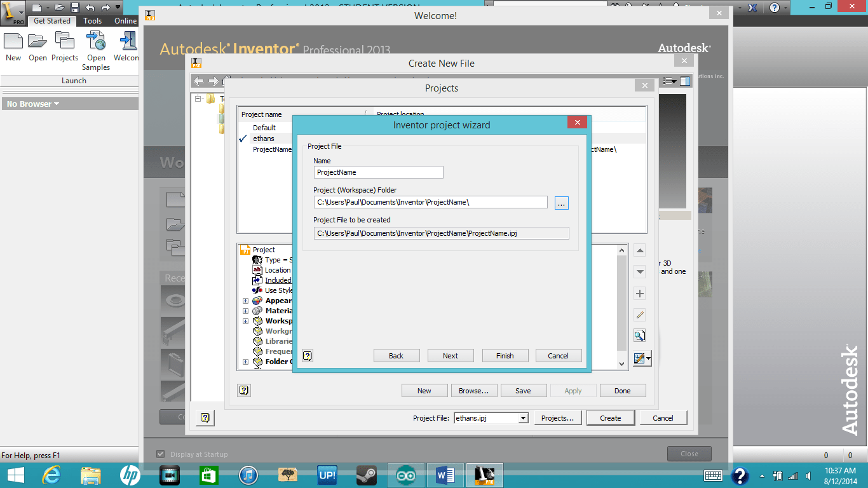Image resolution: width=868 pixels, height=488 pixels.
Task: Click the pencil icon to edit selected item
Action: click(640, 315)
